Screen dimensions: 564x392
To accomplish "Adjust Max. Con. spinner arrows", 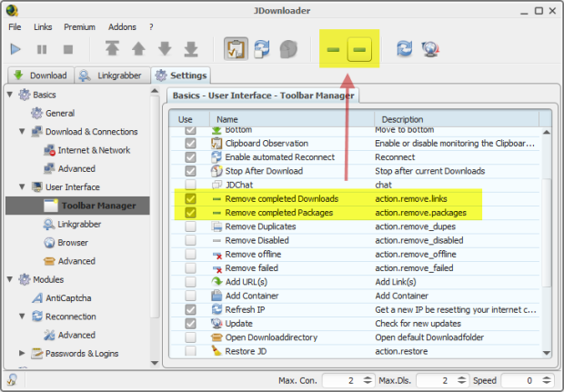I will coord(368,380).
